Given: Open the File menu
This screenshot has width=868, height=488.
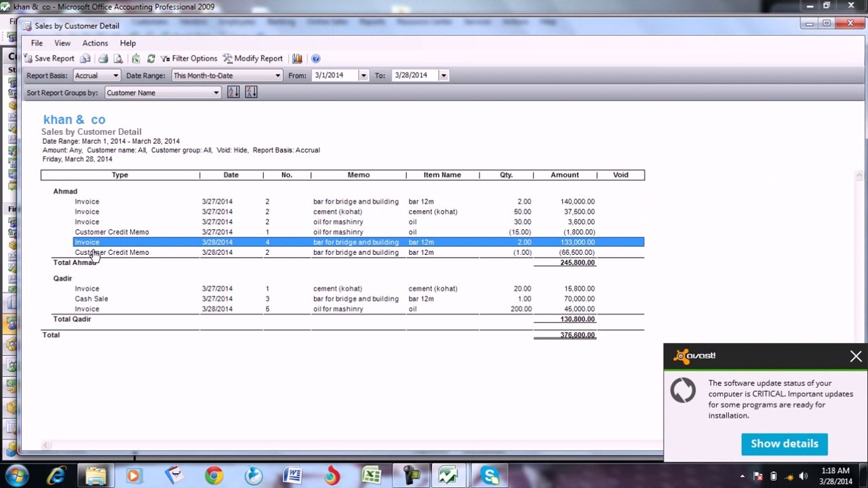Looking at the screenshot, I should tap(37, 43).
